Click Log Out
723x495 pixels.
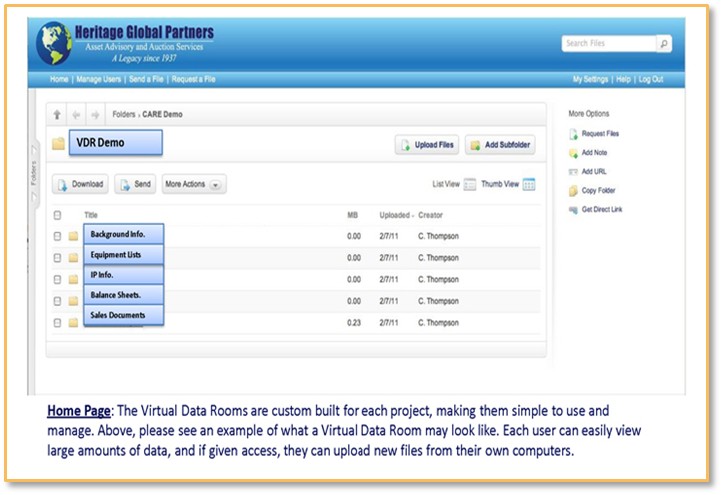click(x=651, y=79)
